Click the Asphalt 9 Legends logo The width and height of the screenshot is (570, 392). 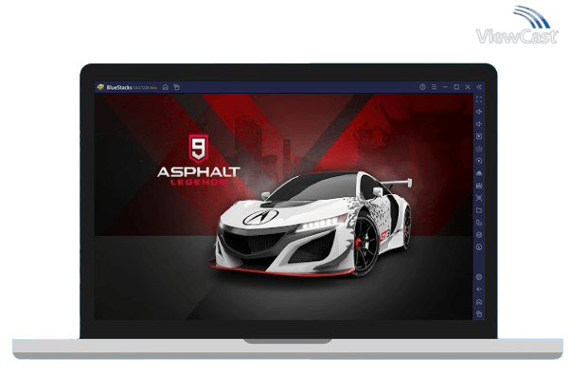coord(199,160)
